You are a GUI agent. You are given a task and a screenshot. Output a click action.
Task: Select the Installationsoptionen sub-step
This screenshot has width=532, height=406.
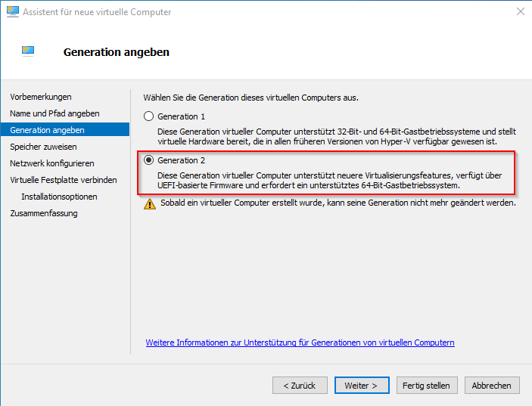[59, 197]
